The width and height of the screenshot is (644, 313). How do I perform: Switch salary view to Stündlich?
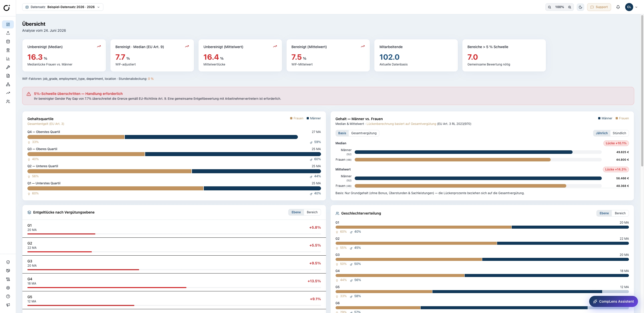[619, 133]
